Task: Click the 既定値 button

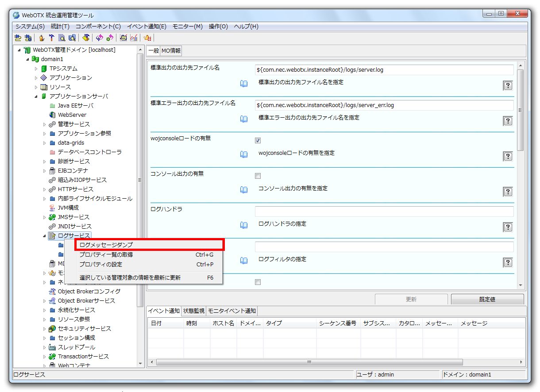Action: pyautogui.click(x=487, y=299)
